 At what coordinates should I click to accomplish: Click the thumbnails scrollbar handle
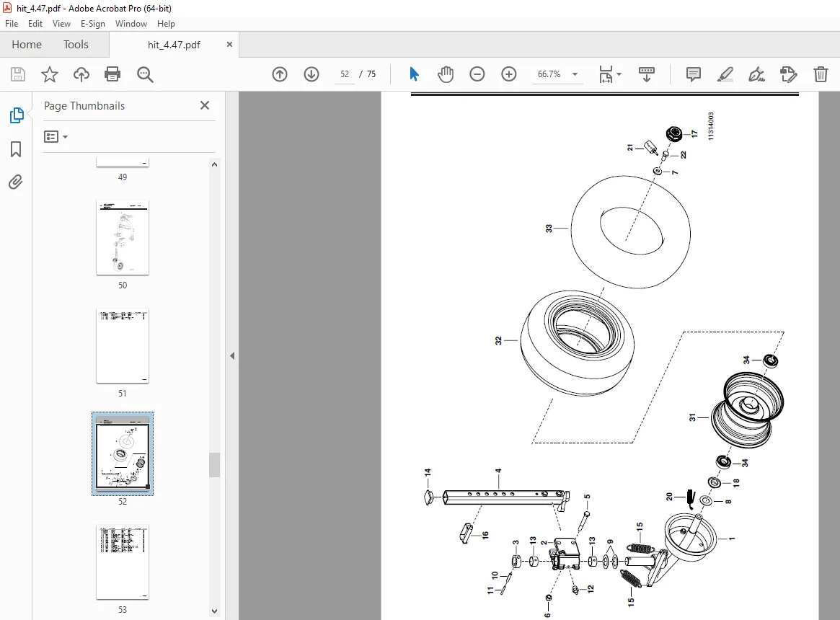click(214, 464)
